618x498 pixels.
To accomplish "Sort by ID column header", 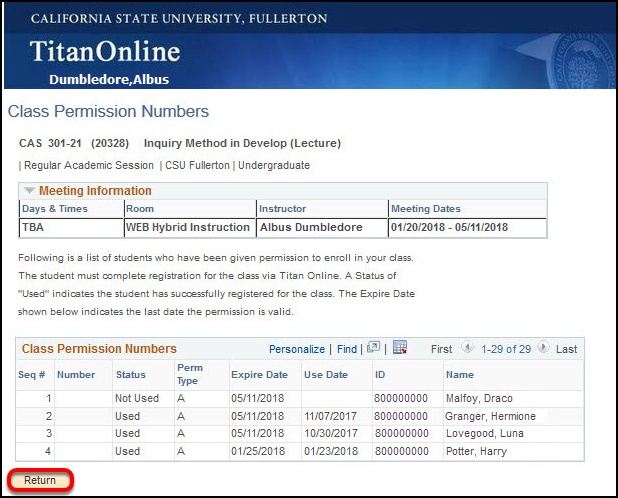I will (x=380, y=375).
